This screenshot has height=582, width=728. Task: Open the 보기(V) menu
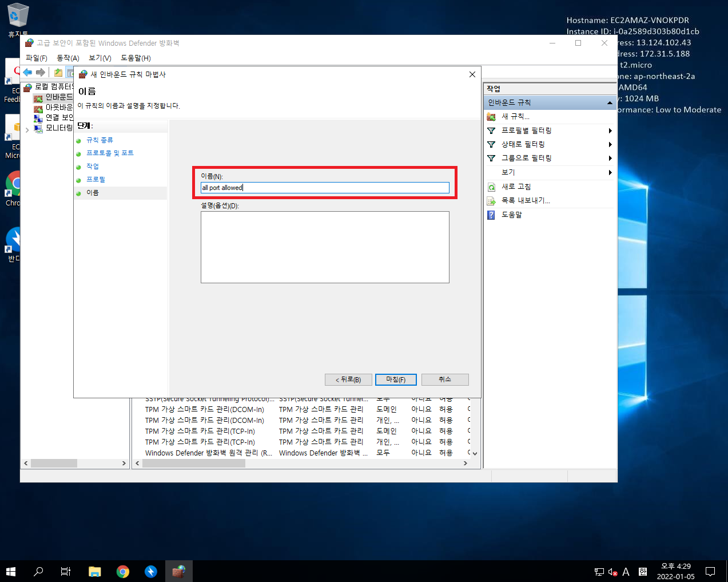pos(100,58)
